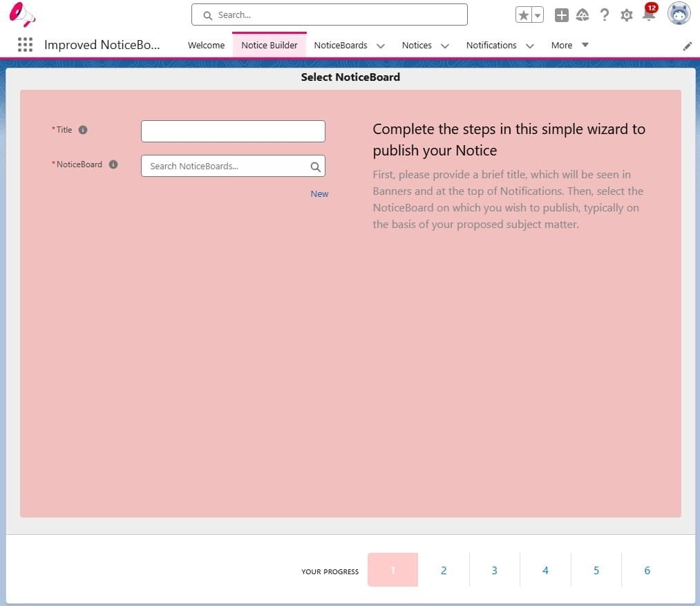Open the Notices tab
Screen dimensions: 700x606
(417, 45)
